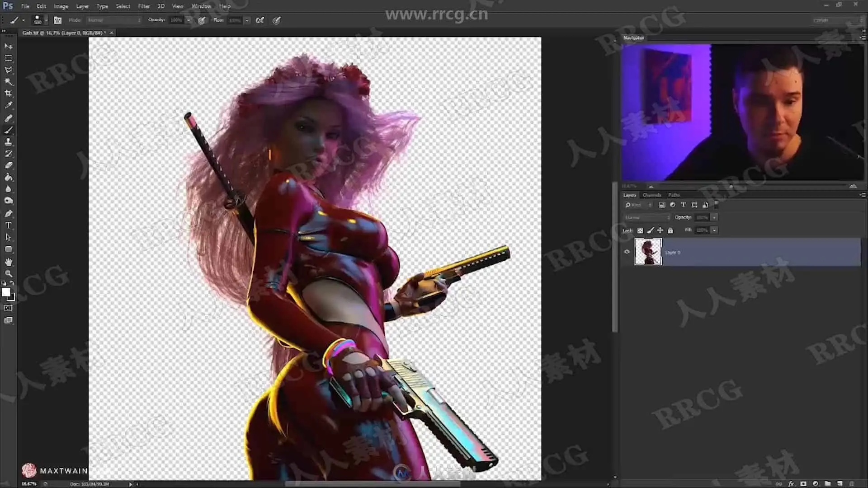Click Delete layer trash icon
868x488 pixels.
click(x=852, y=483)
